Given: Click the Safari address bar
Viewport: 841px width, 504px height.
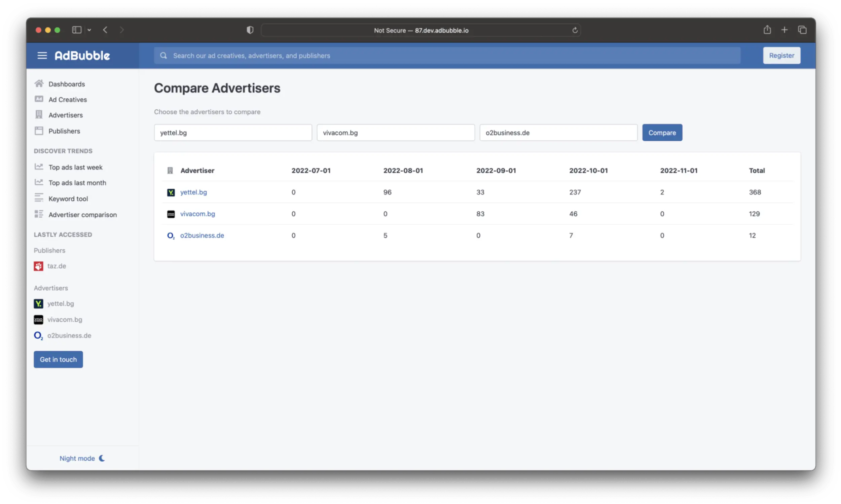Looking at the screenshot, I should pyautogui.click(x=421, y=30).
